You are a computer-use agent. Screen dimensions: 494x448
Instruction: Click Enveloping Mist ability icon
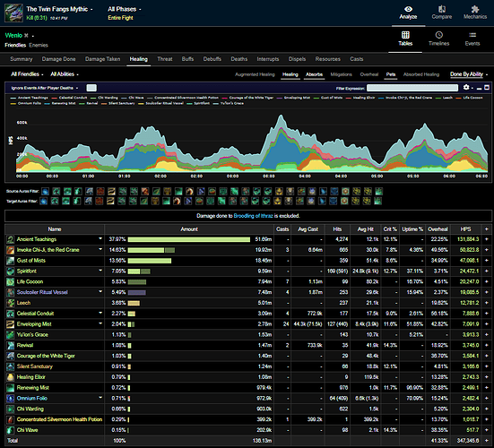[x=11, y=324]
